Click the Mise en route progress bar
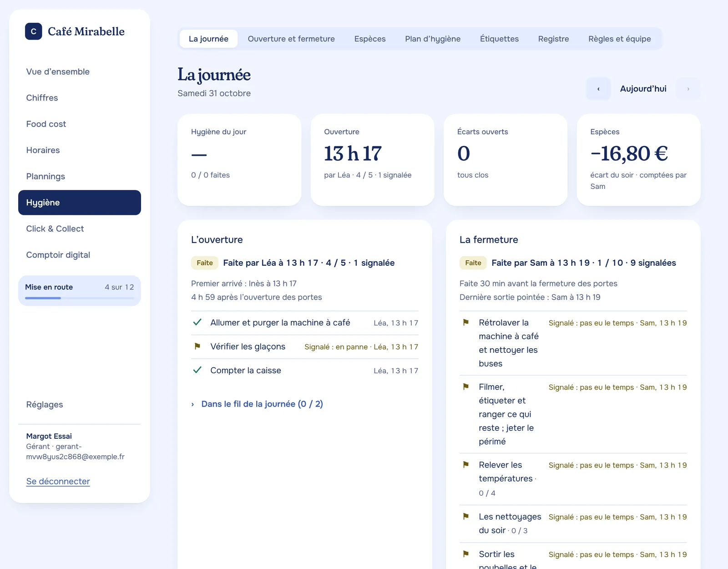Viewport: 728px width, 569px height. pos(80,298)
